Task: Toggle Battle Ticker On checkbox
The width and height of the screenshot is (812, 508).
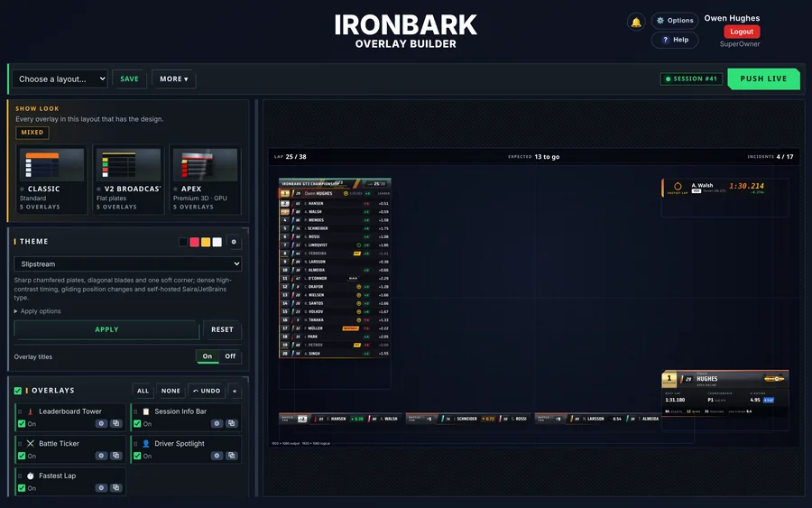Action: 22,456
